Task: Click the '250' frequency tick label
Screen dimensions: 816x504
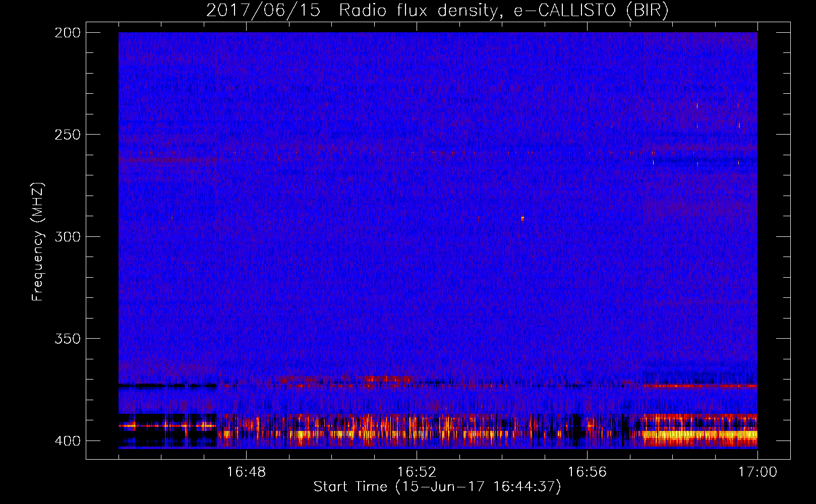Action: coord(67,135)
